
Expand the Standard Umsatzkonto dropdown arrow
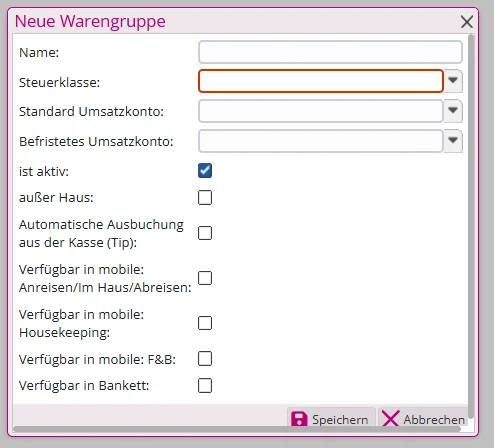453,111
